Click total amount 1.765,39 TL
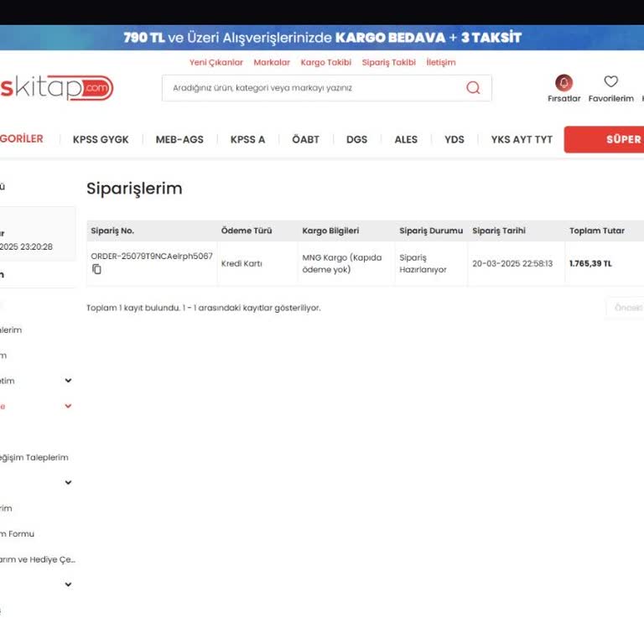Viewport: 644px width, 644px height. (590, 263)
